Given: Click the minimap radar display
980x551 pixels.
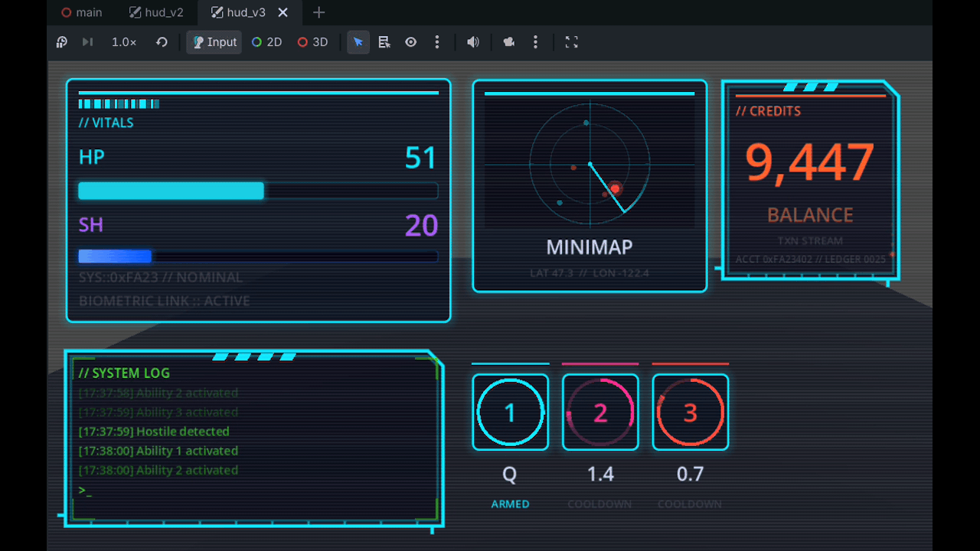Looking at the screenshot, I should [590, 164].
